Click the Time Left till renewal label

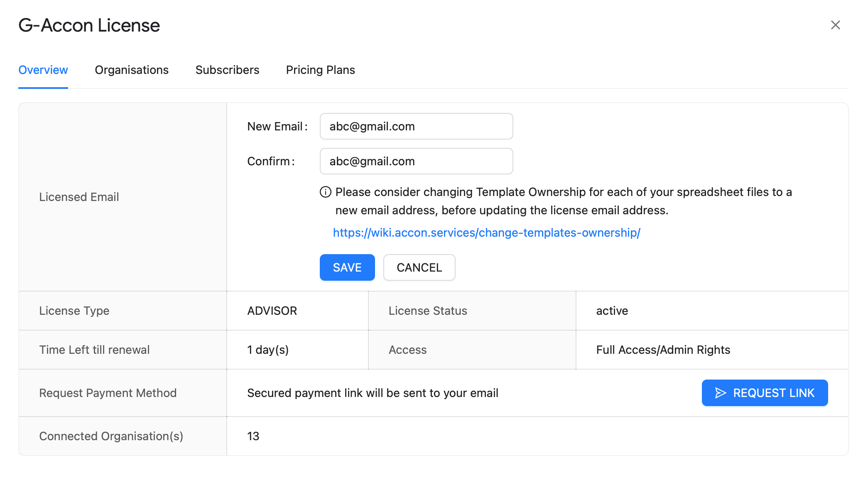pos(94,350)
